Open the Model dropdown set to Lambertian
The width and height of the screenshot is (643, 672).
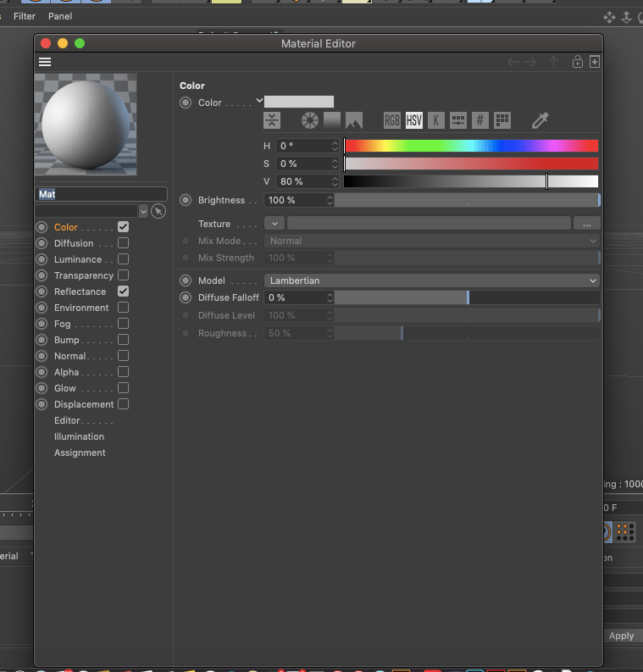pyautogui.click(x=432, y=280)
